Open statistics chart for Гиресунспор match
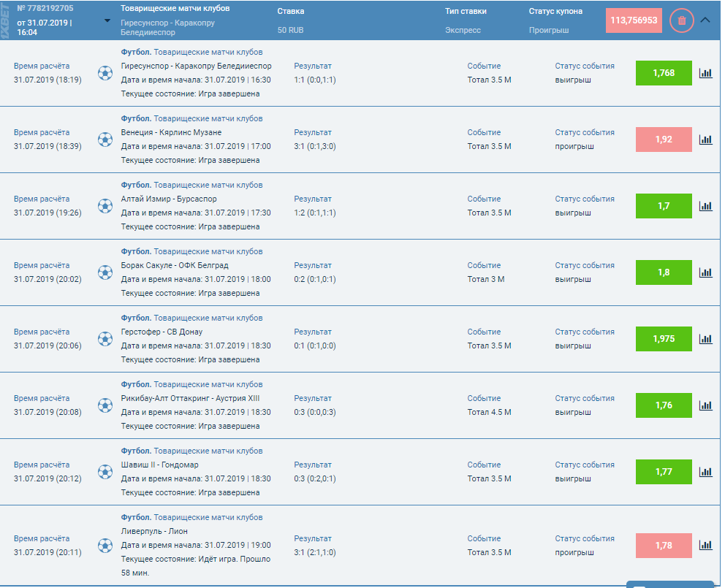 coord(705,73)
